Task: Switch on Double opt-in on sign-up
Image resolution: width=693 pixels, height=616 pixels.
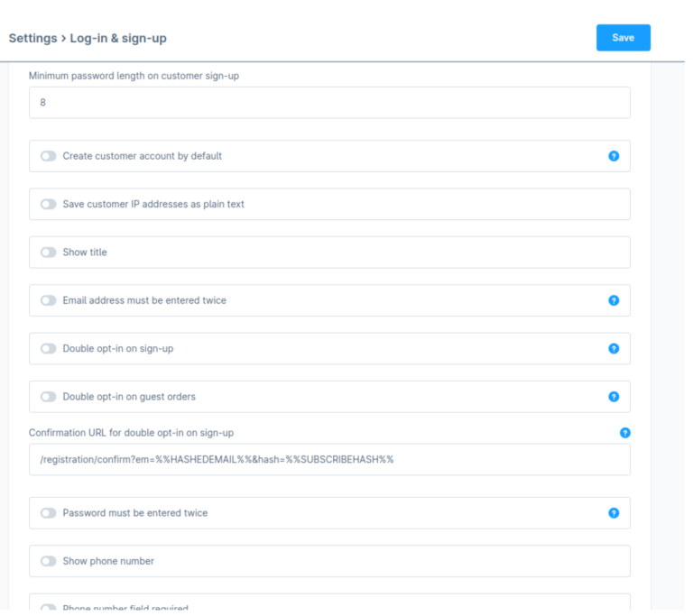Action: 48,348
